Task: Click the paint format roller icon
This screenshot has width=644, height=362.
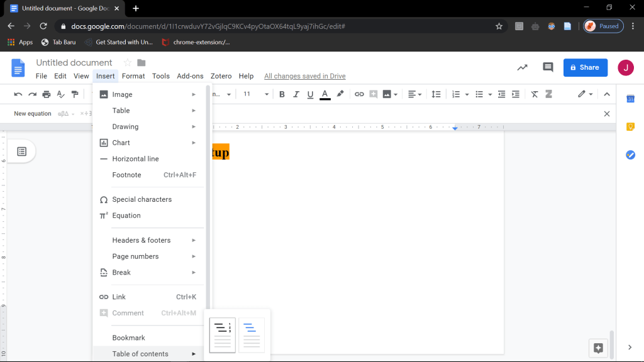Action: [75, 94]
